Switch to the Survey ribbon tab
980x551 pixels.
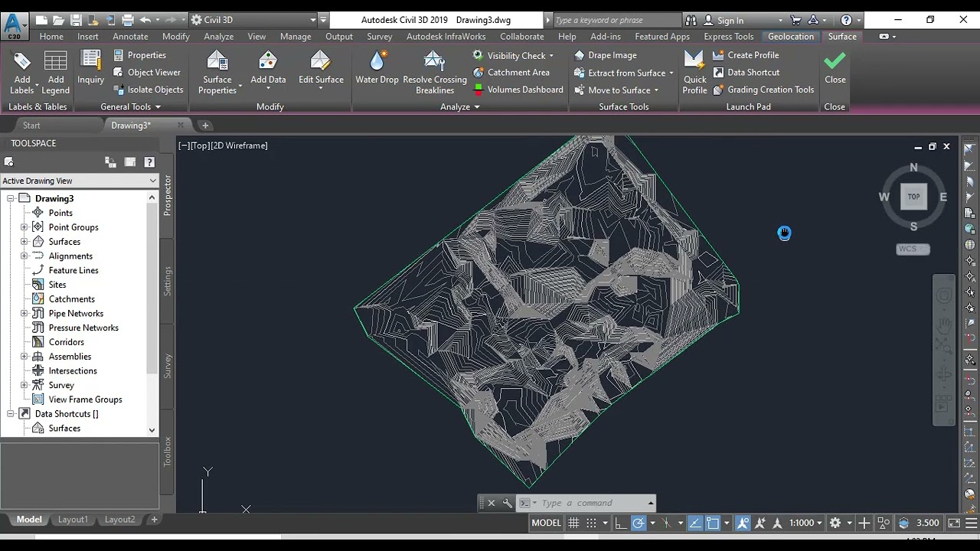(379, 36)
